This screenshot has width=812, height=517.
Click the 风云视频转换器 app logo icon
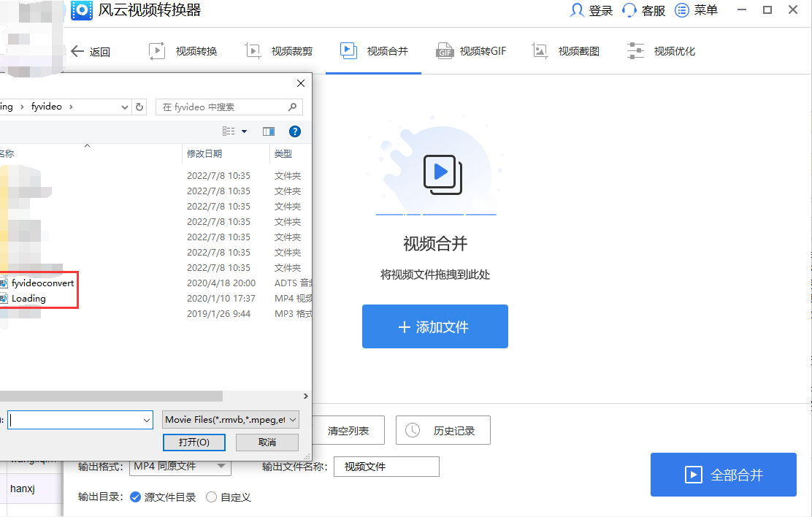coord(81,9)
